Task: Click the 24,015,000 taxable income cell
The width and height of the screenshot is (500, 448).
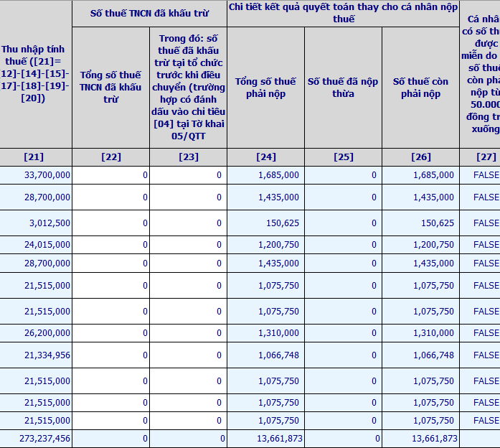Action: coord(47,245)
